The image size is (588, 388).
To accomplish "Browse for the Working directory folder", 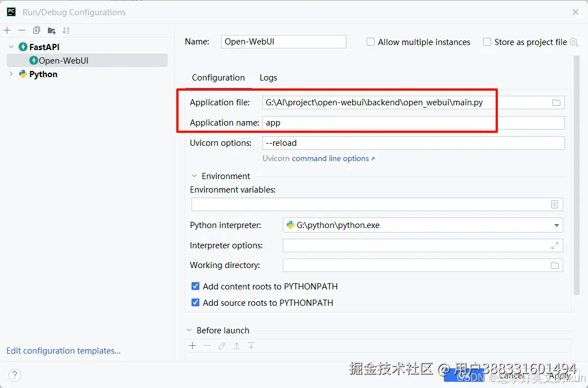I will click(555, 265).
